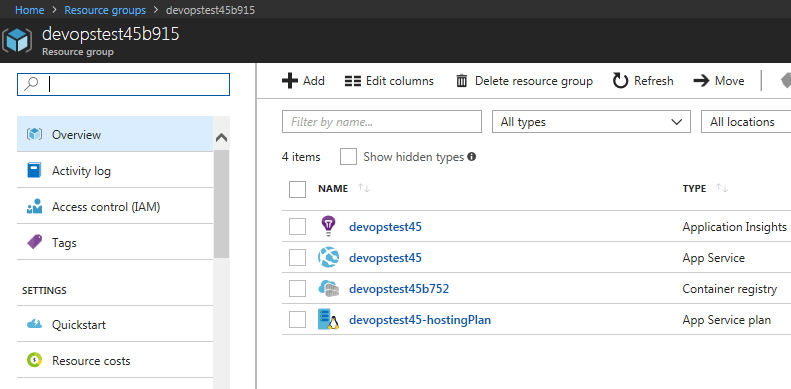Open the Activity log menu item
This screenshot has height=389, width=791.
point(115,170)
